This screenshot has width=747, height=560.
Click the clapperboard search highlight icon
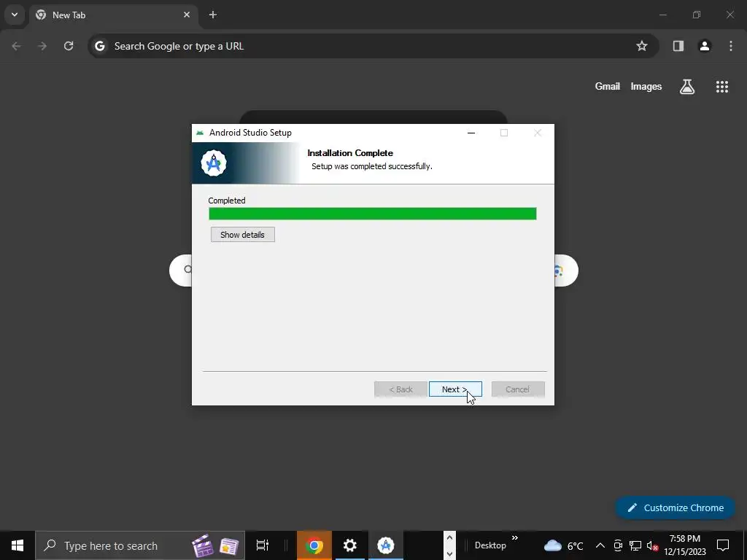[x=203, y=545]
